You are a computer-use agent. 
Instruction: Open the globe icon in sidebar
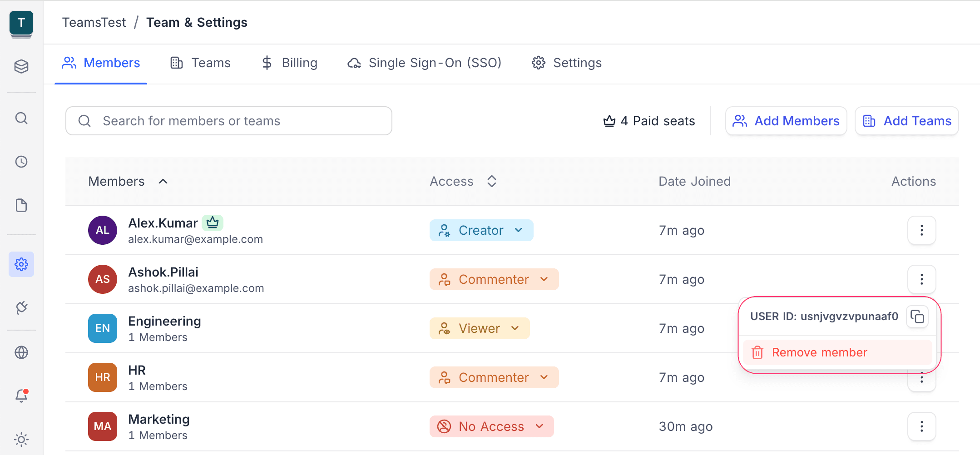click(21, 352)
